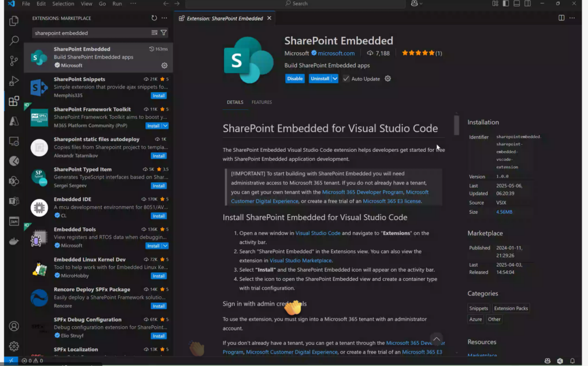The height and width of the screenshot is (366, 588).
Task: Open the Run menu
Action: point(117,4)
